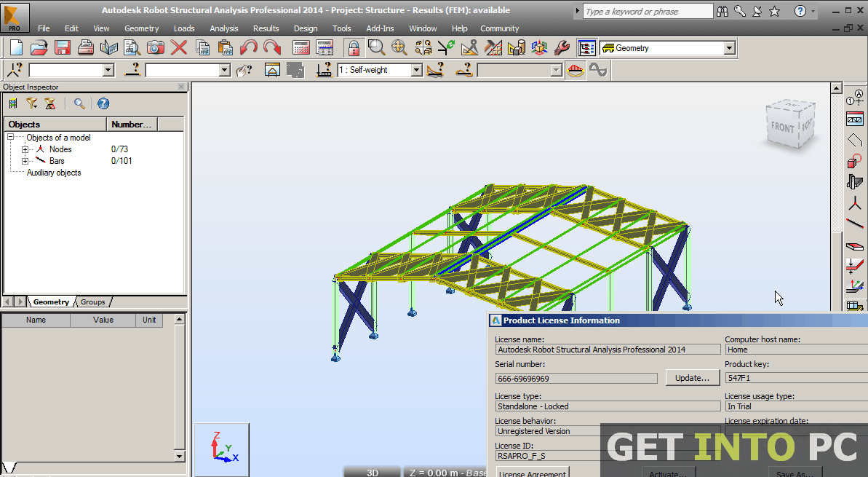Collapse Objects of a model tree

[10, 136]
